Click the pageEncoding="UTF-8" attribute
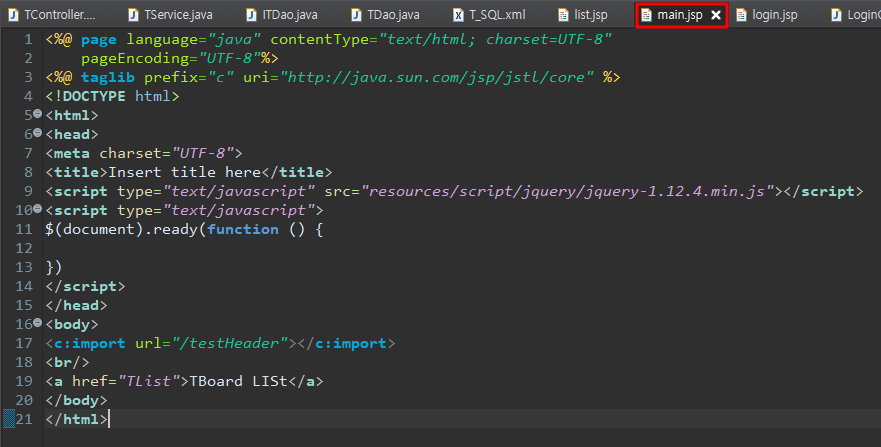The width and height of the screenshot is (881, 447). tap(171, 58)
